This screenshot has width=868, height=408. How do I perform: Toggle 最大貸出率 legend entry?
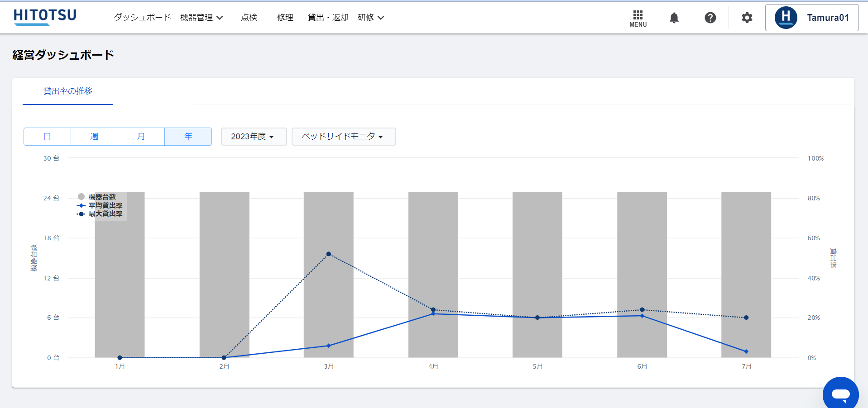click(100, 213)
